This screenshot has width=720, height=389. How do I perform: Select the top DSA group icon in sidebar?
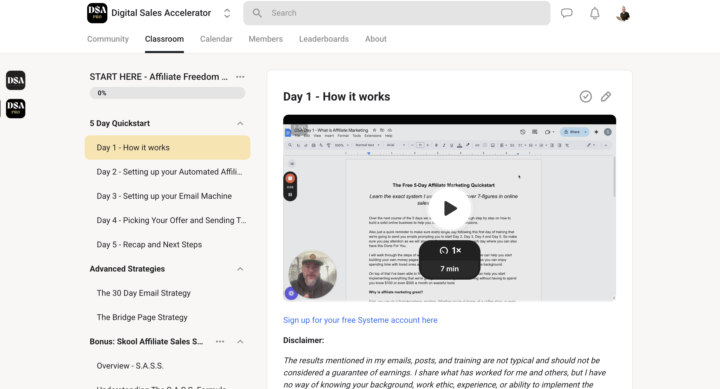click(16, 80)
